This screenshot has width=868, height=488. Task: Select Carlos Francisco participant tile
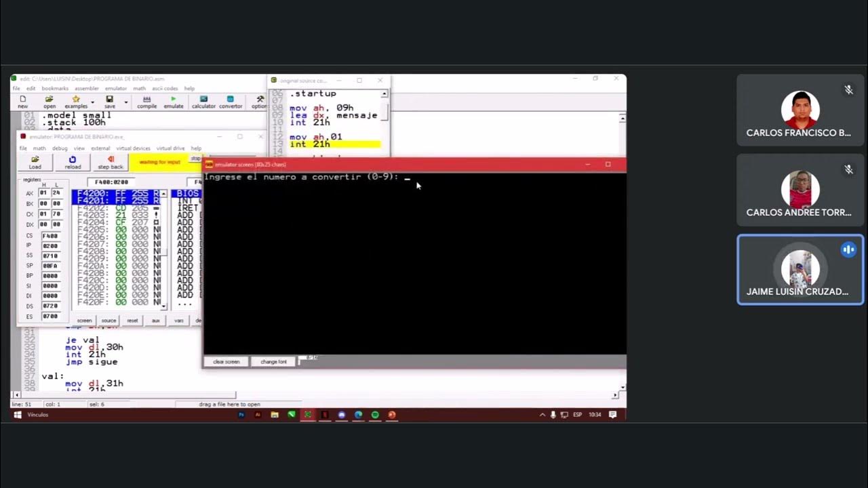800,110
